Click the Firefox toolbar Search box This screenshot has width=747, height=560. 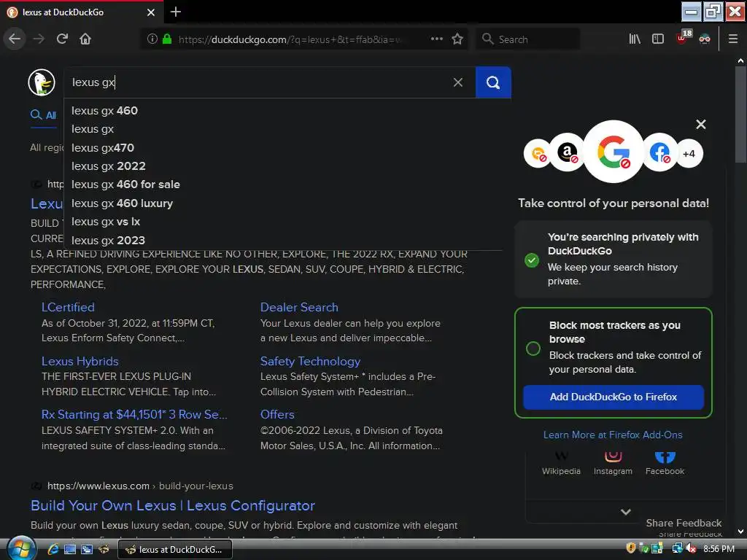pyautogui.click(x=528, y=39)
